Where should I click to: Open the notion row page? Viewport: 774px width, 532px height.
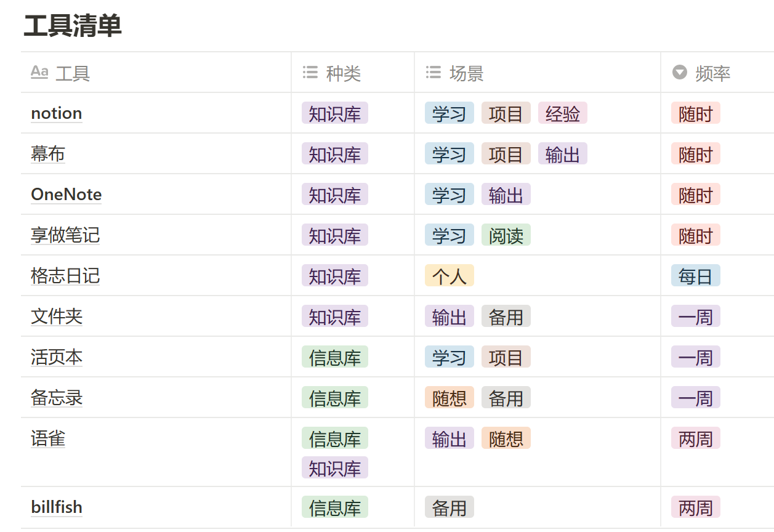(x=57, y=113)
